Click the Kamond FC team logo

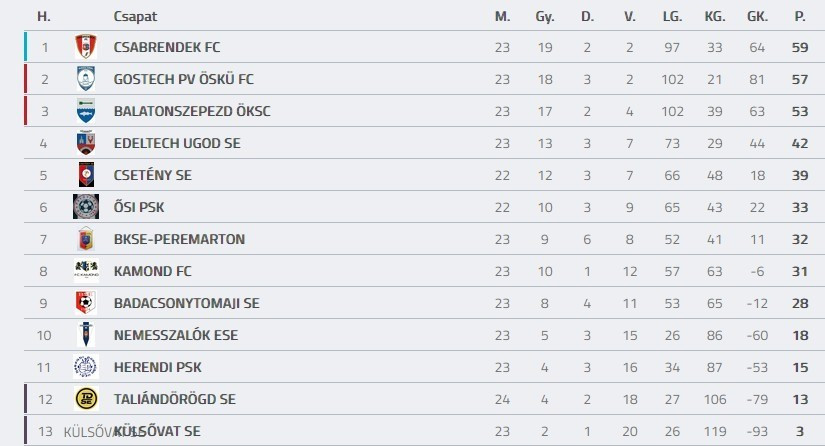point(86,271)
